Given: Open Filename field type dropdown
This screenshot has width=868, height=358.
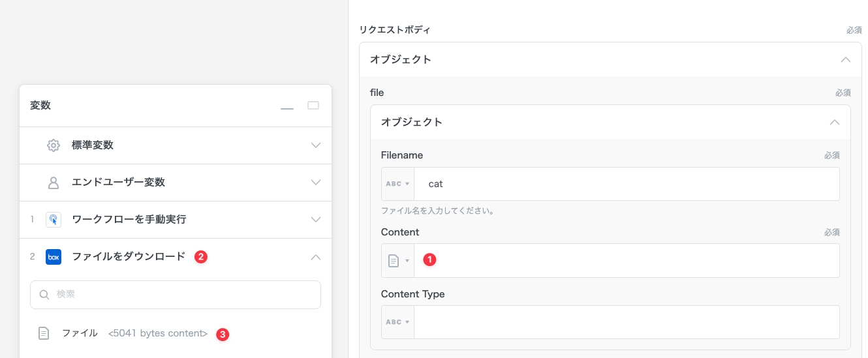Looking at the screenshot, I should (397, 184).
